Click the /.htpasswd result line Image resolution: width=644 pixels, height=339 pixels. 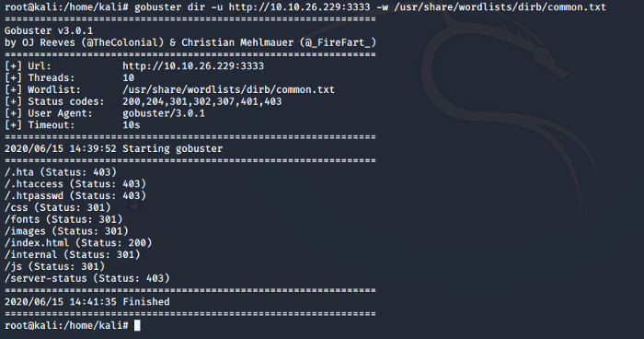[75, 195]
